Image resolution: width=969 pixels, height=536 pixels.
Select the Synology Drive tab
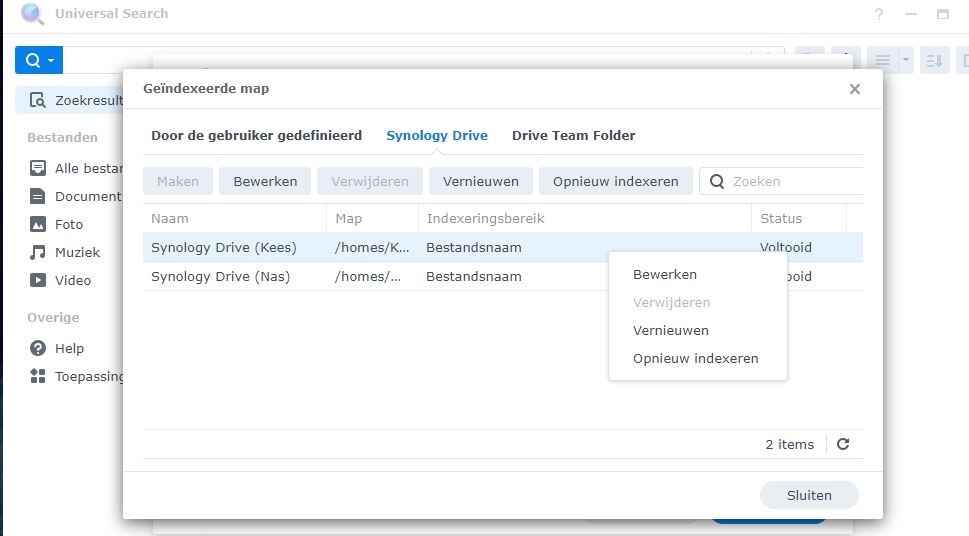(x=437, y=135)
